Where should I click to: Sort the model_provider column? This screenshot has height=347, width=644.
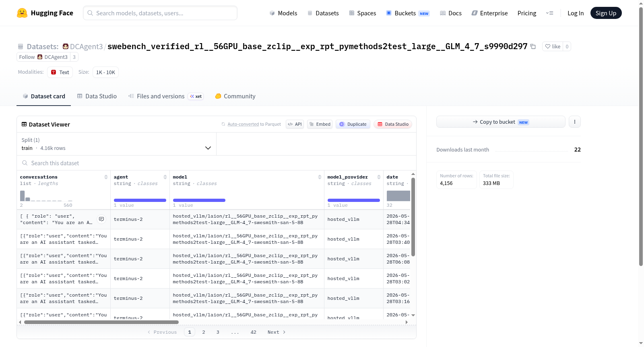click(x=379, y=177)
